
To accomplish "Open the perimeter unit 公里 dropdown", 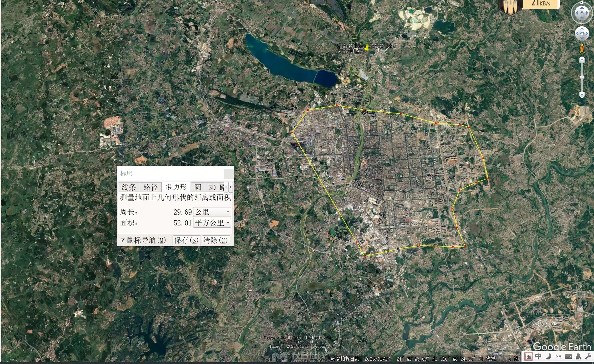I will [212, 212].
